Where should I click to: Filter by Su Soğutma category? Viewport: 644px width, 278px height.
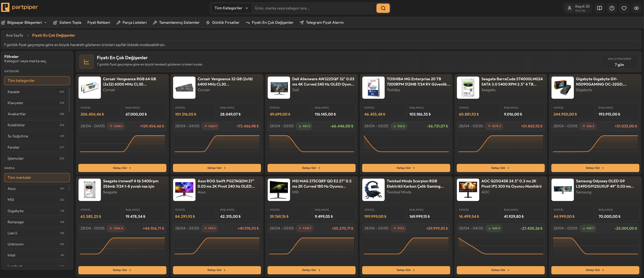pos(36,136)
